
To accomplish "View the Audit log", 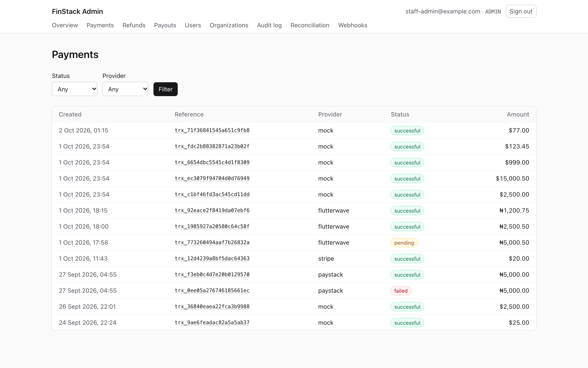I will [269, 25].
